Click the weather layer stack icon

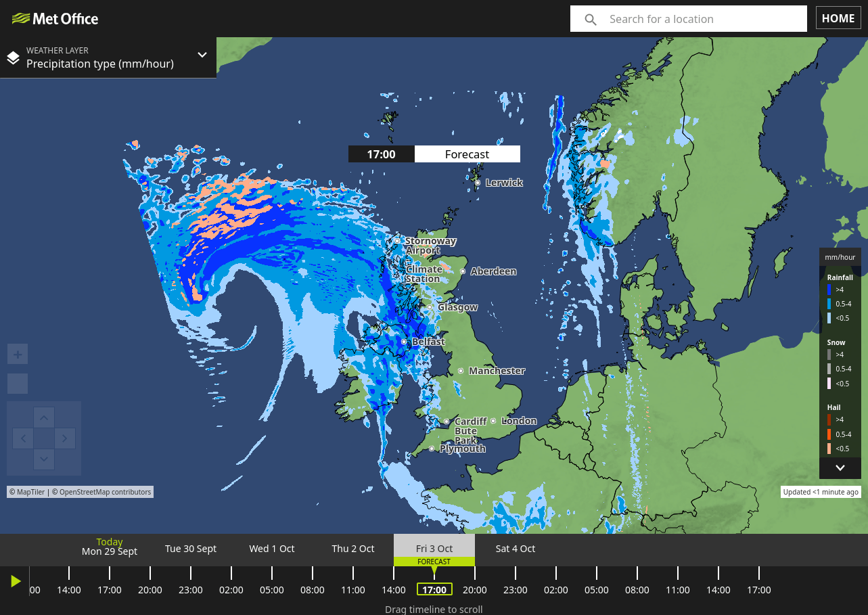coord(14,58)
